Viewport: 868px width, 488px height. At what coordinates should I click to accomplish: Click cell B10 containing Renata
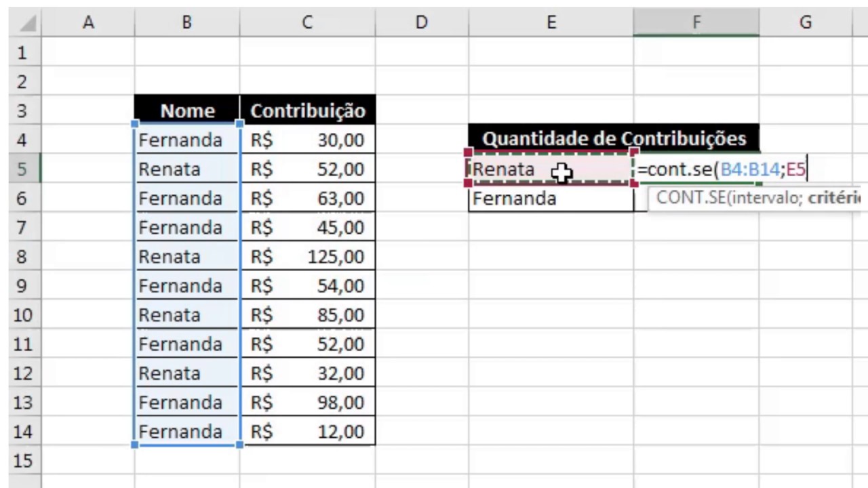[x=187, y=315]
